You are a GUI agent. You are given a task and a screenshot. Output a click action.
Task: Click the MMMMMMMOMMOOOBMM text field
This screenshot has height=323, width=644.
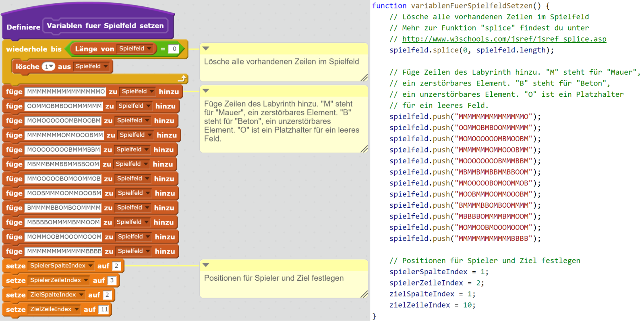tap(65, 135)
